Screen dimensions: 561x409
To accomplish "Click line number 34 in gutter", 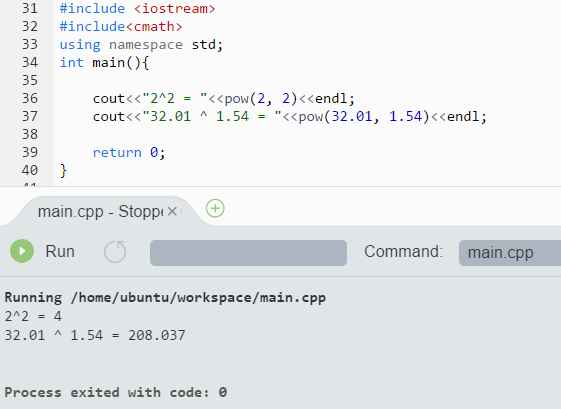I will [x=30, y=63].
